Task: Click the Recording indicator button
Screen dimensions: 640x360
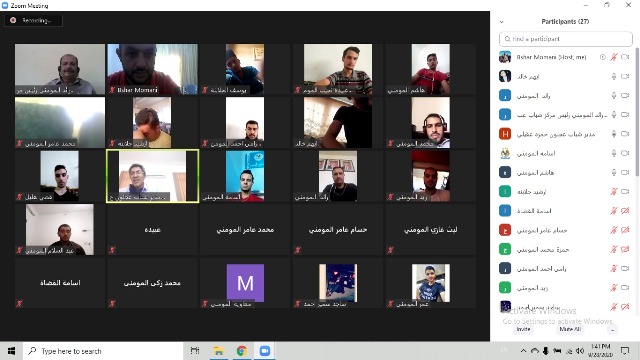Action: coord(33,20)
